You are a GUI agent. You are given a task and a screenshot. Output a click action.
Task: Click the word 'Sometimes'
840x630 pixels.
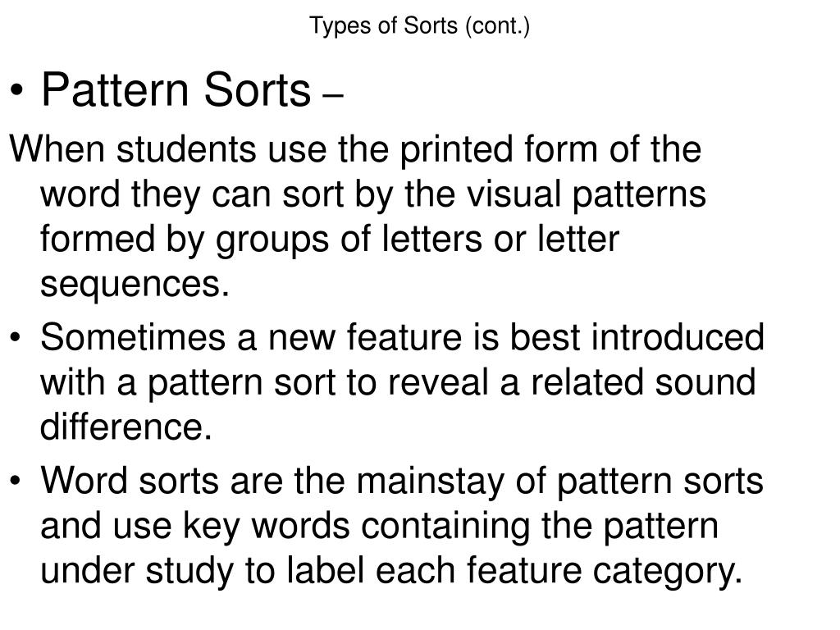tap(133, 337)
